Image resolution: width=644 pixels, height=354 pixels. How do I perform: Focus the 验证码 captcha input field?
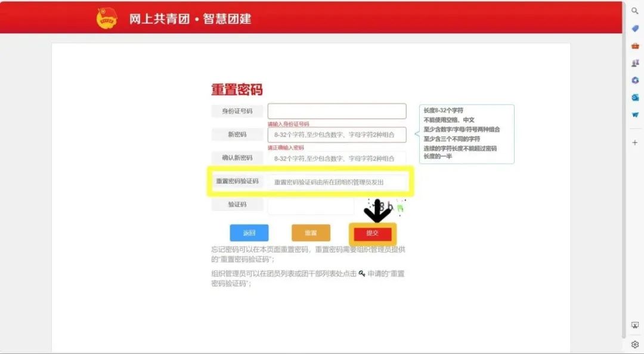(x=311, y=206)
